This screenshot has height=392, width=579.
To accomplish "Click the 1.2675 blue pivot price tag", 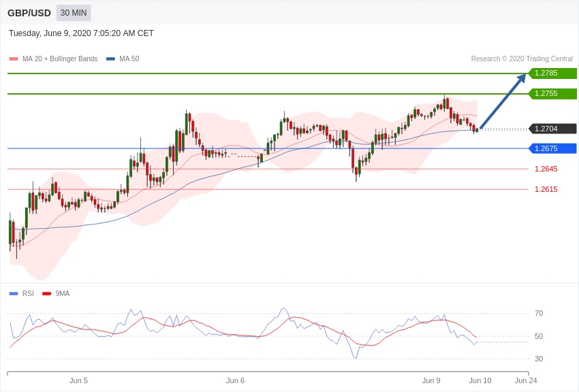I will (x=552, y=148).
